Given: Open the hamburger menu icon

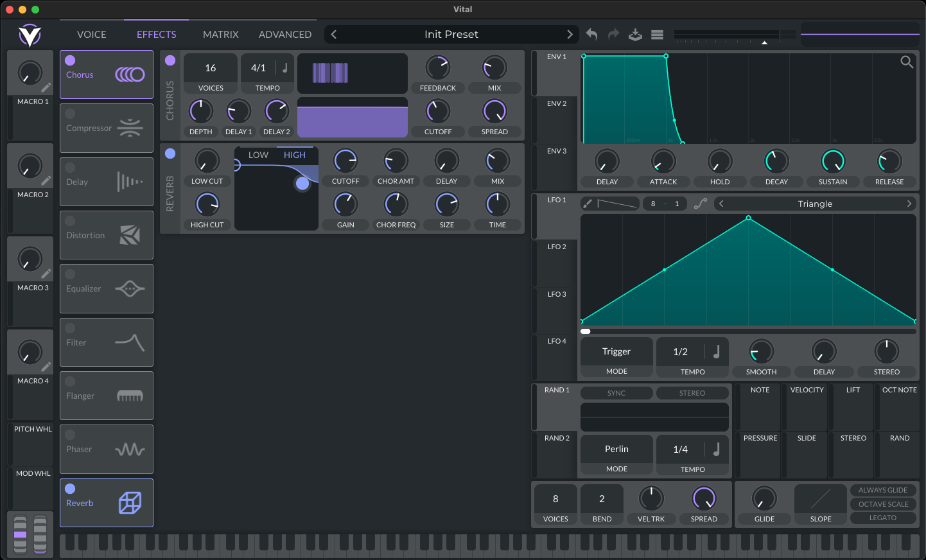Looking at the screenshot, I should pyautogui.click(x=657, y=35).
